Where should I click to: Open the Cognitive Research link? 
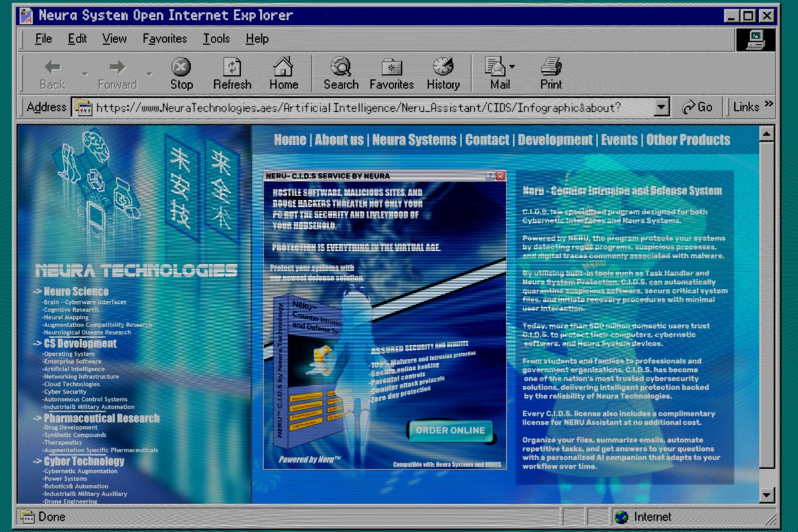[70, 310]
